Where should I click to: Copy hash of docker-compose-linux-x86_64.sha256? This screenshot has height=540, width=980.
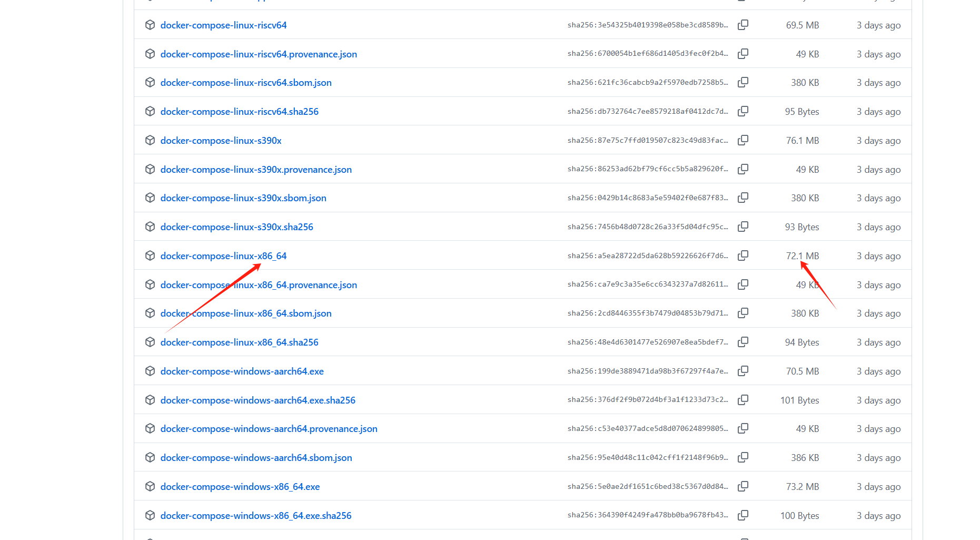pos(743,342)
